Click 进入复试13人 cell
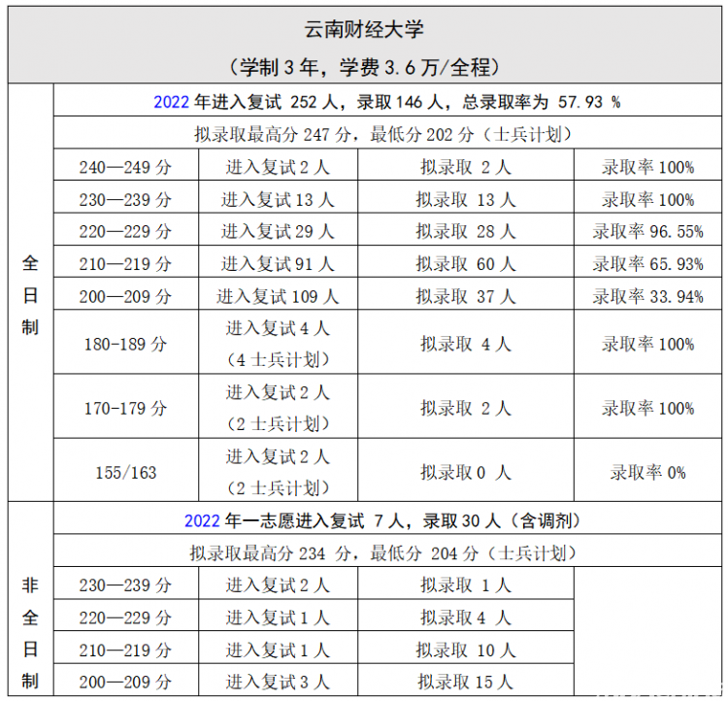 point(278,197)
